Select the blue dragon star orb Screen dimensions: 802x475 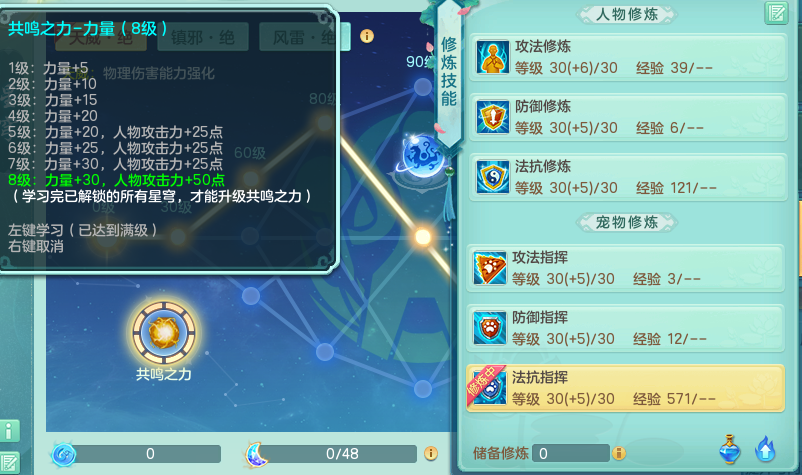(420, 155)
